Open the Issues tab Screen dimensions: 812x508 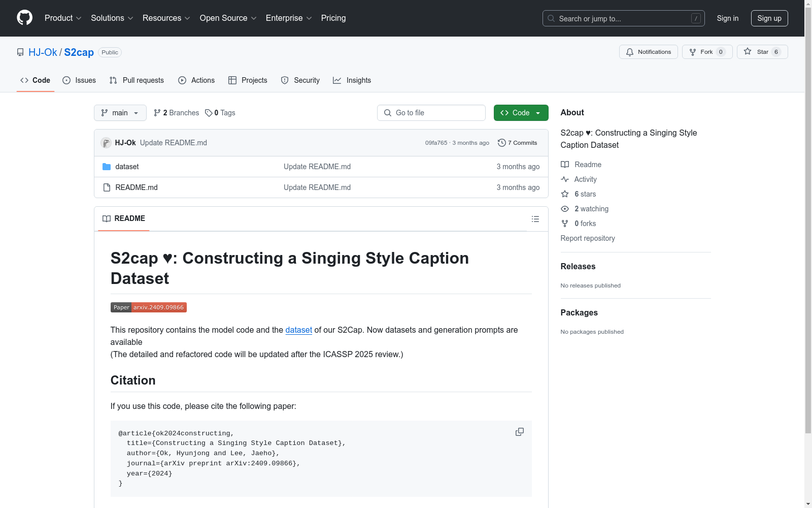click(x=79, y=80)
